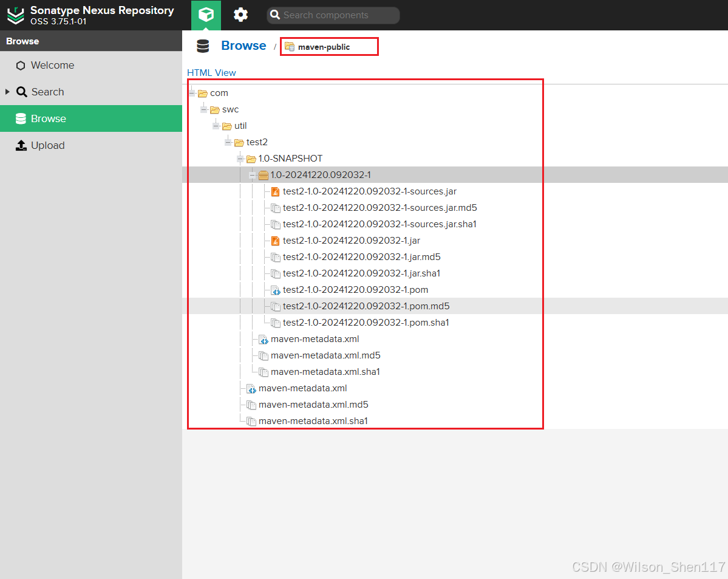Screen dimensions: 728x579
Task: Select test2-1.0-20241220.092032-1.pom.sha1
Action: pos(366,323)
